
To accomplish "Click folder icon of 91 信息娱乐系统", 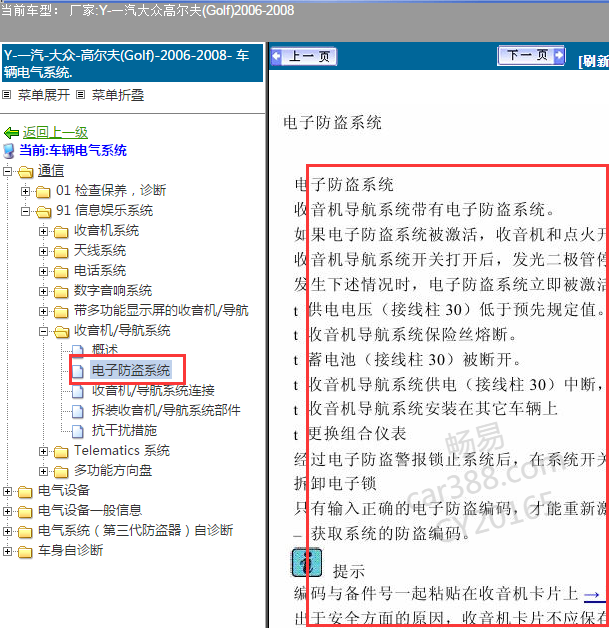I will point(43,211).
